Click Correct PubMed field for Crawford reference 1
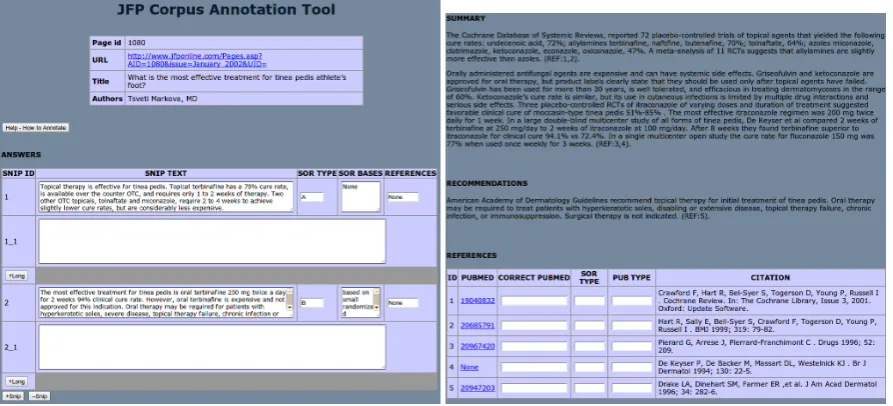The image size is (893, 406). [534, 301]
